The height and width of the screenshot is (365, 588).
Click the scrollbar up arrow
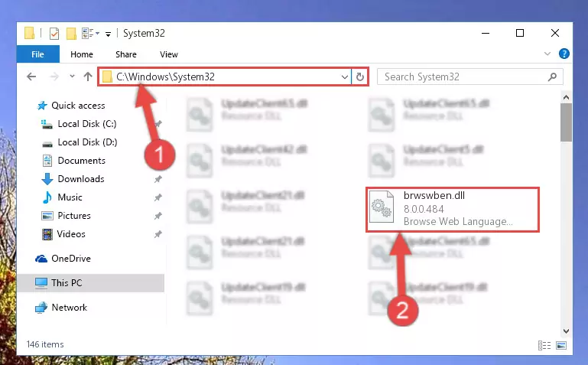[566, 97]
